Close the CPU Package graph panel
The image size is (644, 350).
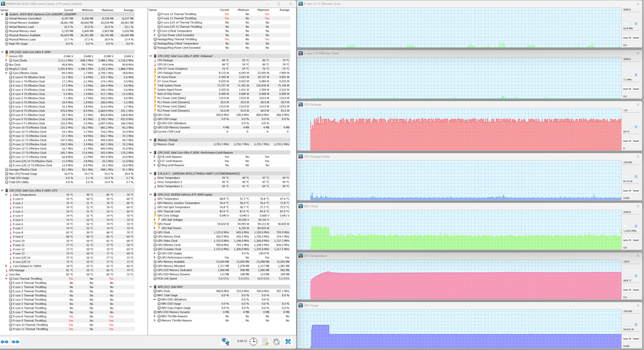click(638, 104)
